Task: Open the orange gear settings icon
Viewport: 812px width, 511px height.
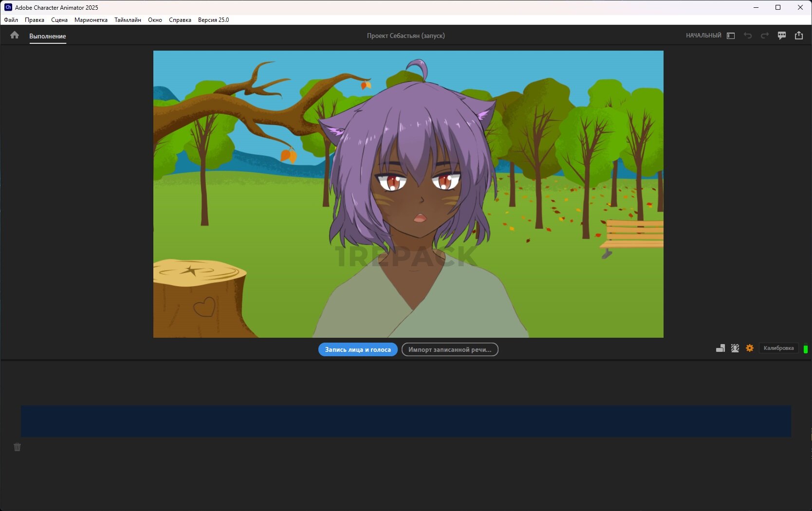Action: pyautogui.click(x=750, y=348)
